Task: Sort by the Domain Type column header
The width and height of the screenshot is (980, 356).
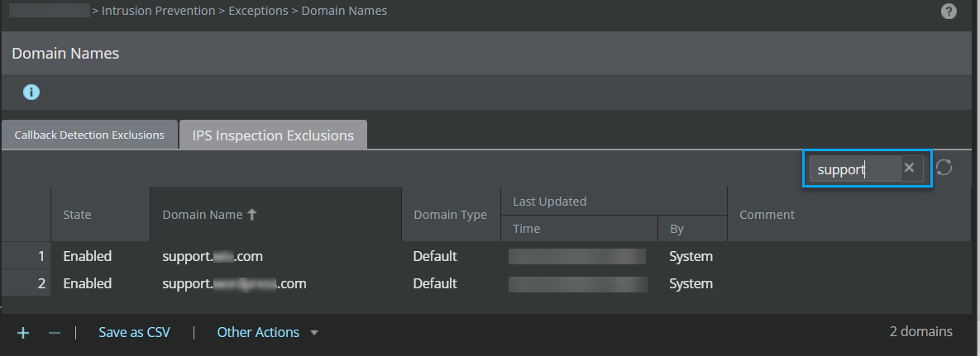Action: point(451,214)
